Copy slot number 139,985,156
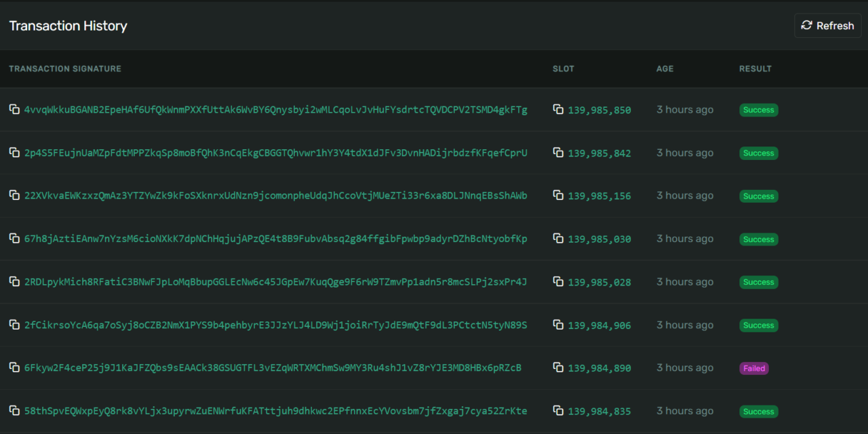 coord(557,195)
